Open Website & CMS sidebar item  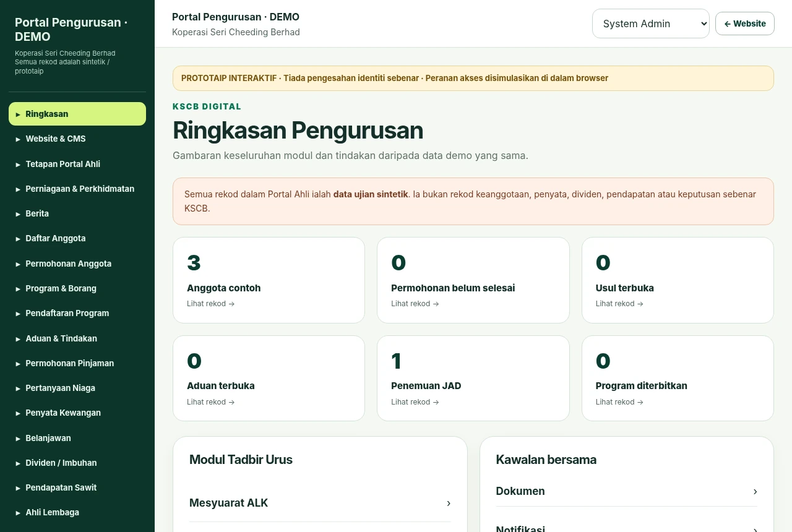(x=77, y=139)
